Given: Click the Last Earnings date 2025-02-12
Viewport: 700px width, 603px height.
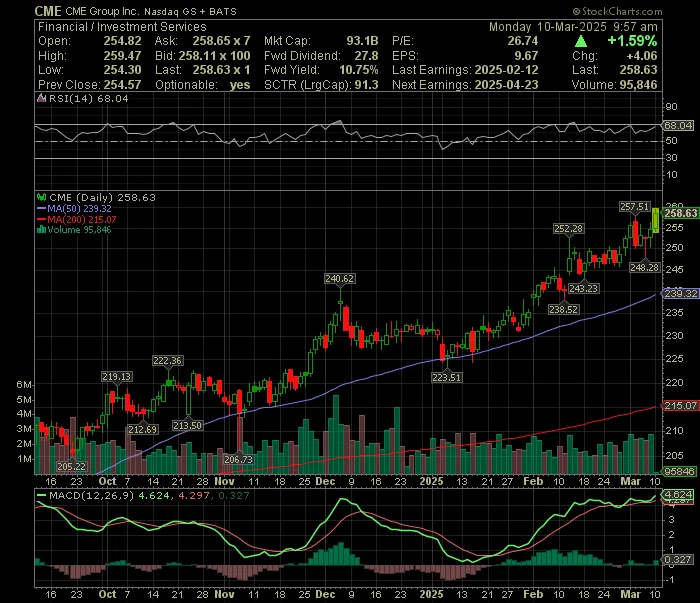Looking at the screenshot, I should (x=506, y=70).
